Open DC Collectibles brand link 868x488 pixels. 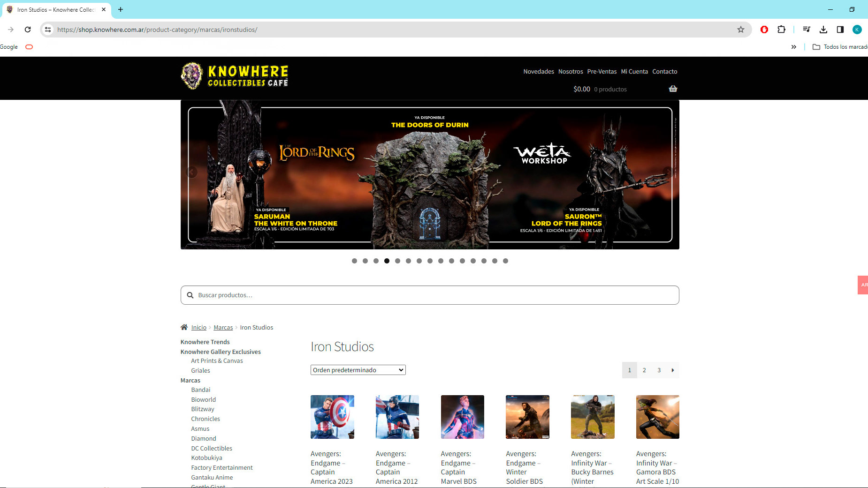[x=212, y=448]
